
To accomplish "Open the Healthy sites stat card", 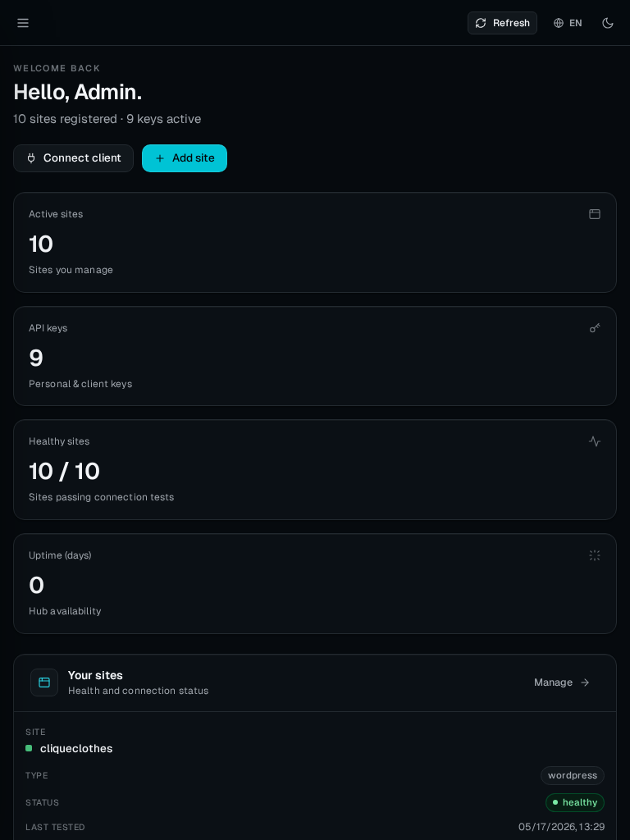I will tap(315, 470).
